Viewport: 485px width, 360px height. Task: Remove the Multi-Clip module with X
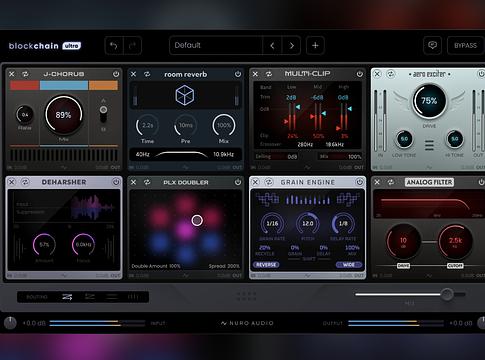pyautogui.click(x=255, y=74)
